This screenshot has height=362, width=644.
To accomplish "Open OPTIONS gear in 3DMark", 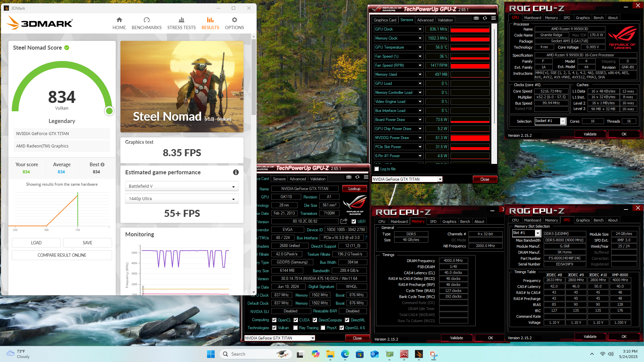I will (x=234, y=23).
